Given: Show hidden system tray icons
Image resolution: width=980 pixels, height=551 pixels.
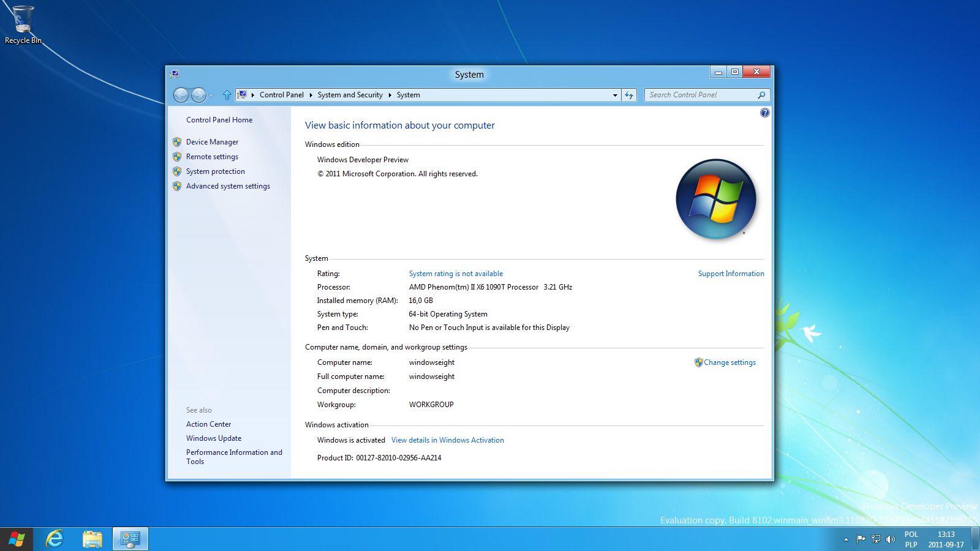Looking at the screenshot, I should [x=846, y=539].
